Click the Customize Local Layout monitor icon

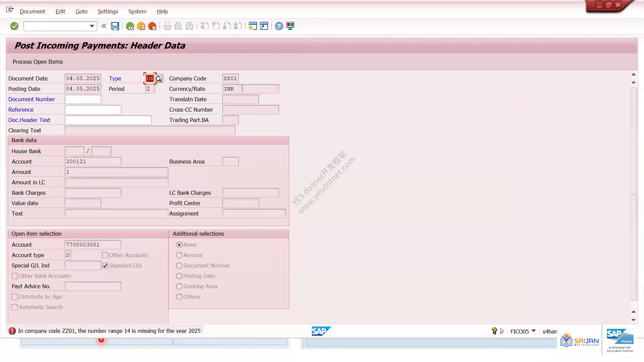pyautogui.click(x=290, y=26)
